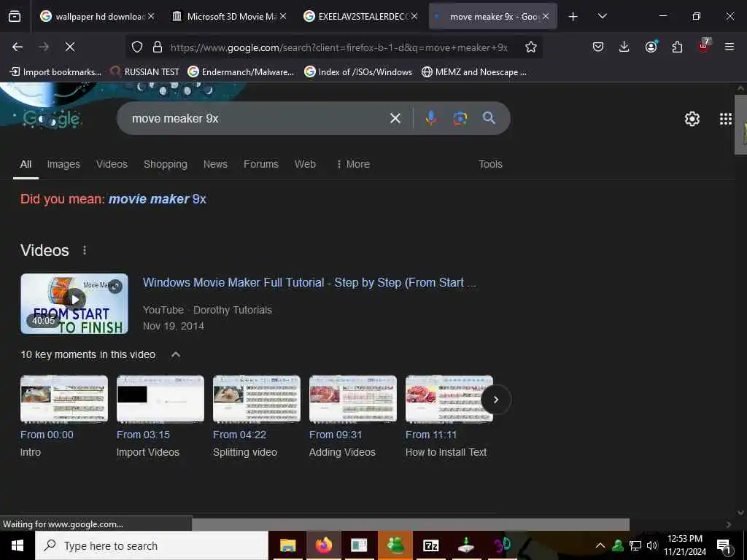747x560 pixels.
Task: Close the move meaker 9x tab
Action: (x=546, y=17)
